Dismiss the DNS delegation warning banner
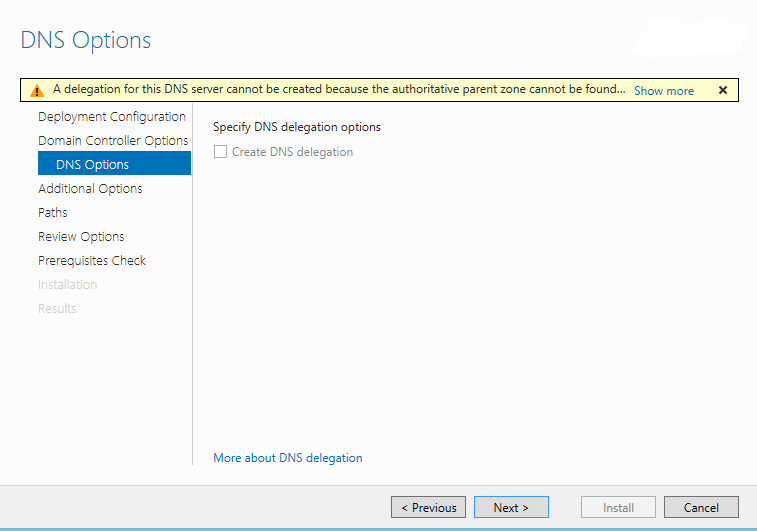The height and width of the screenshot is (531, 757). click(722, 90)
